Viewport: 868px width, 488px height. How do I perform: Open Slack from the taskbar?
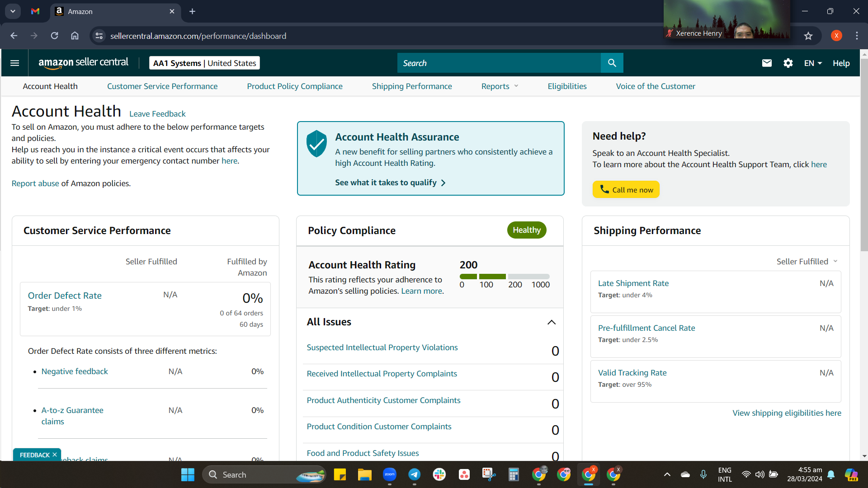[439, 474]
